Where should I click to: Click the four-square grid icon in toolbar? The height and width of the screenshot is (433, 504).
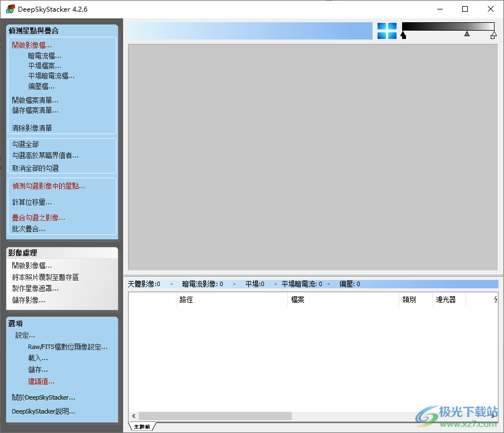tap(386, 31)
